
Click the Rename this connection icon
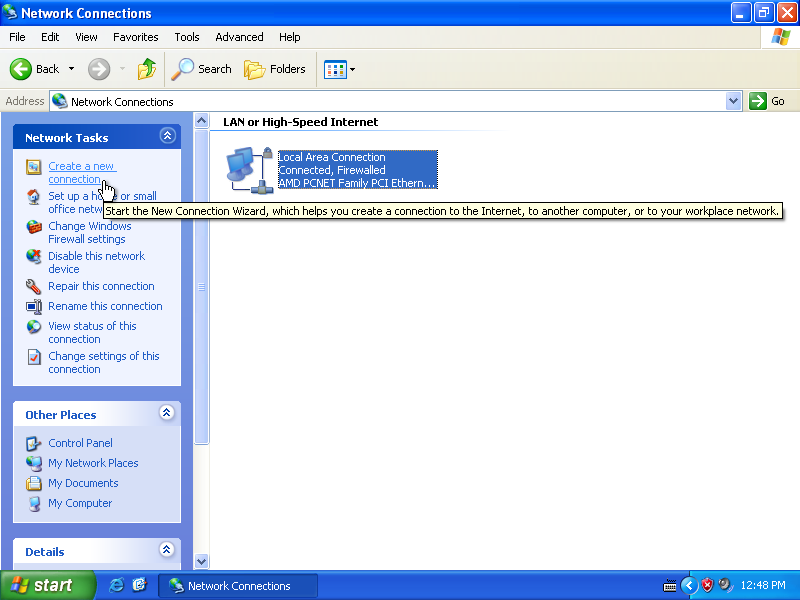pos(34,306)
